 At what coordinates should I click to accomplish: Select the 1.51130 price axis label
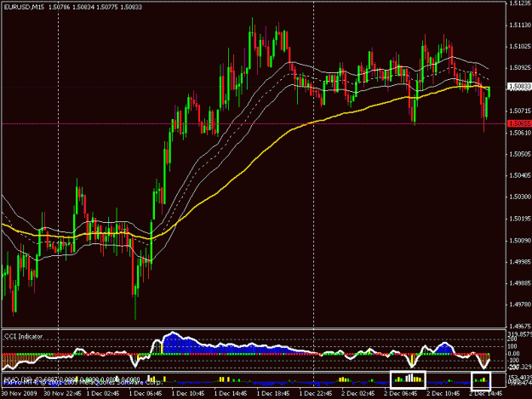click(520, 25)
